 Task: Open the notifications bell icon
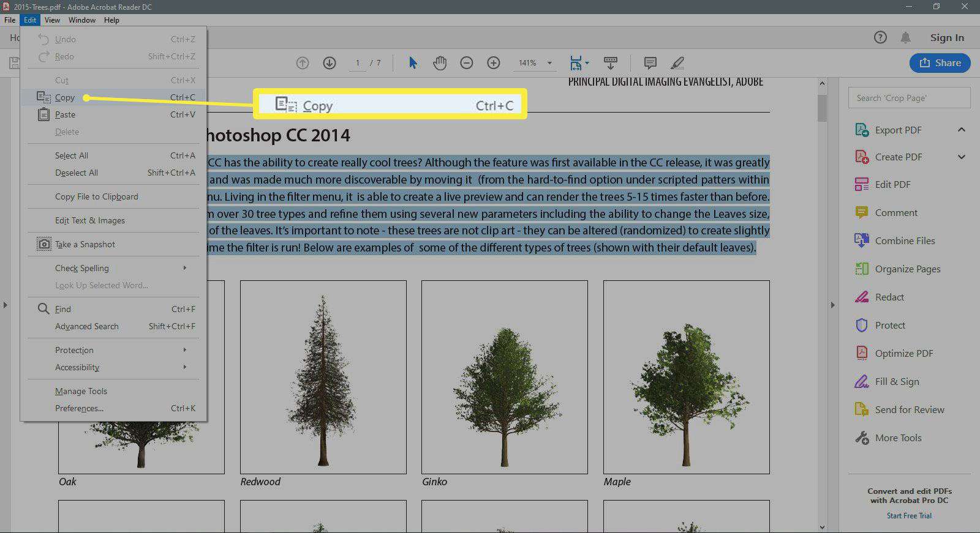point(905,37)
